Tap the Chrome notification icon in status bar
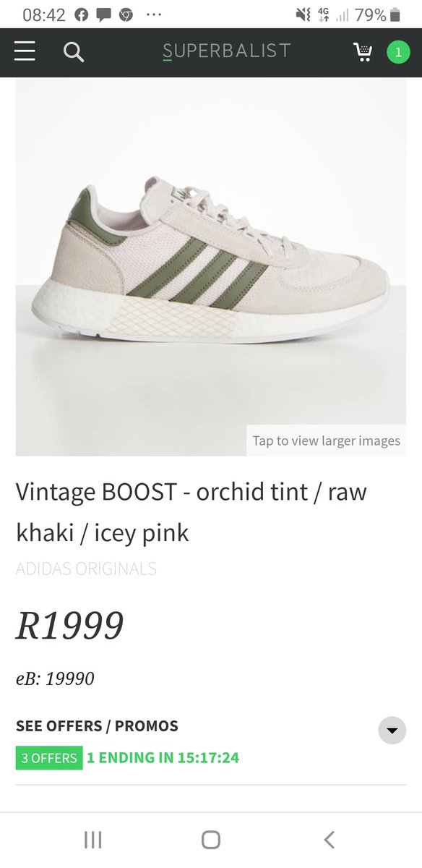Image resolution: width=422 pixels, height=868 pixels. (126, 14)
